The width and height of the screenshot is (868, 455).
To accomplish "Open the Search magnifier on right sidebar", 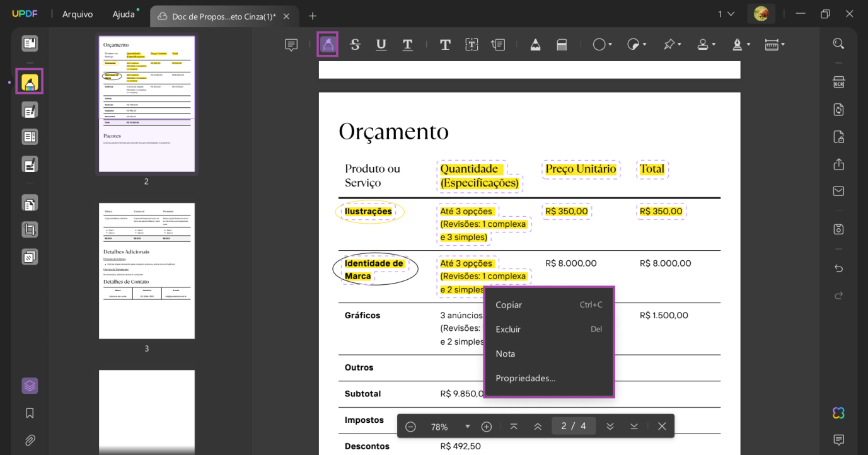I will pos(838,43).
